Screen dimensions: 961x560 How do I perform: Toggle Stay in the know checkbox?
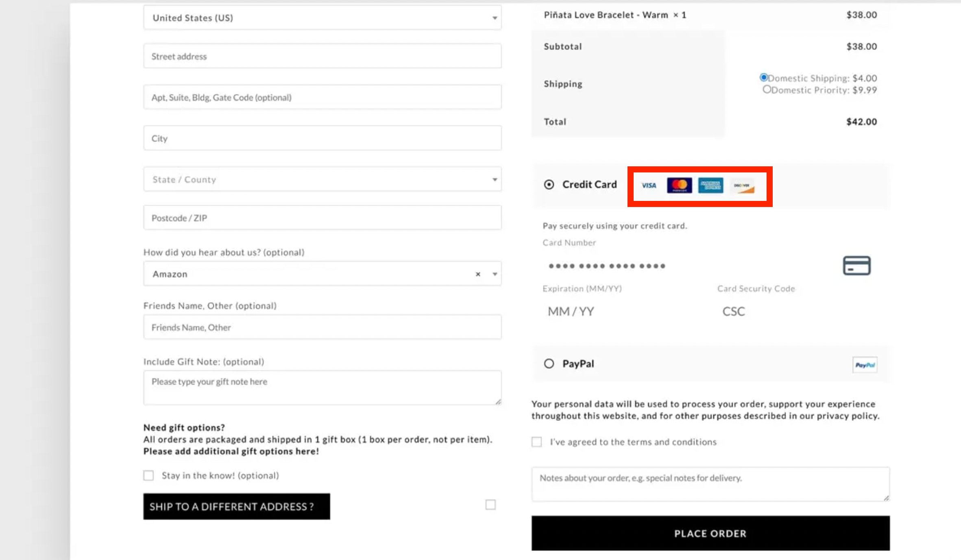coord(148,475)
